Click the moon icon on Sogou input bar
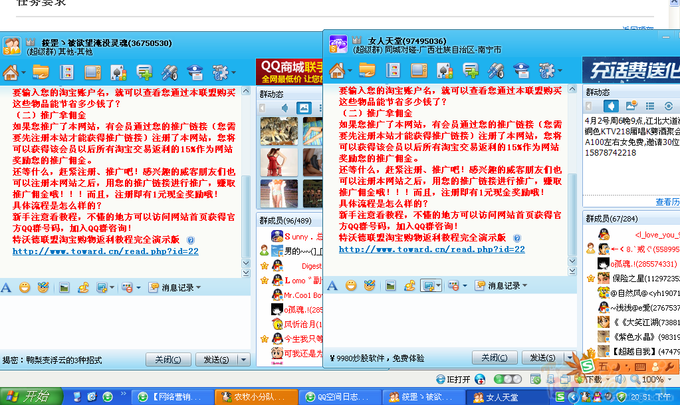 617,367
